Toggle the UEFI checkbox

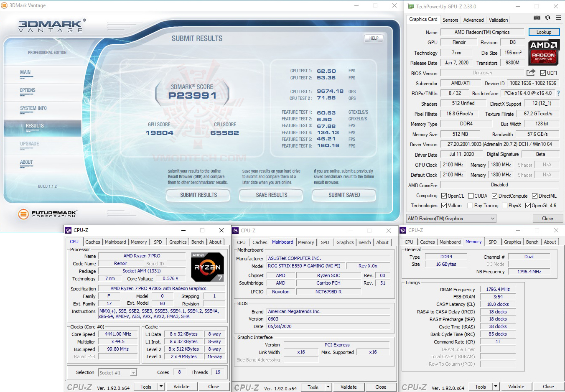click(543, 73)
